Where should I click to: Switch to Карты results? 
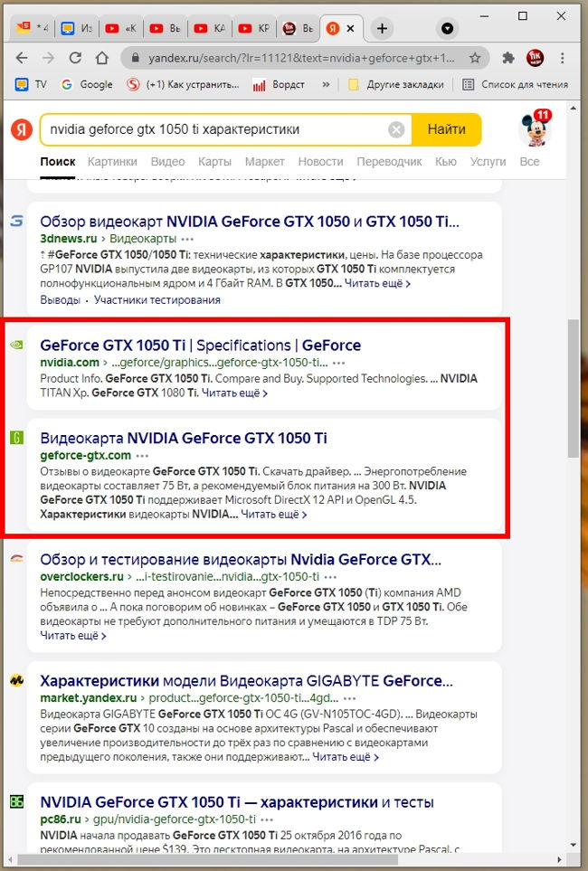[x=214, y=162]
